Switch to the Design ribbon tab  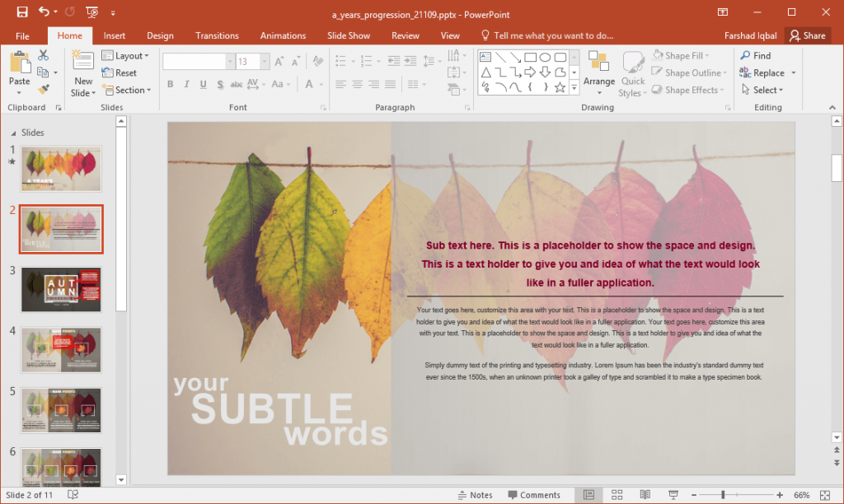tap(160, 35)
